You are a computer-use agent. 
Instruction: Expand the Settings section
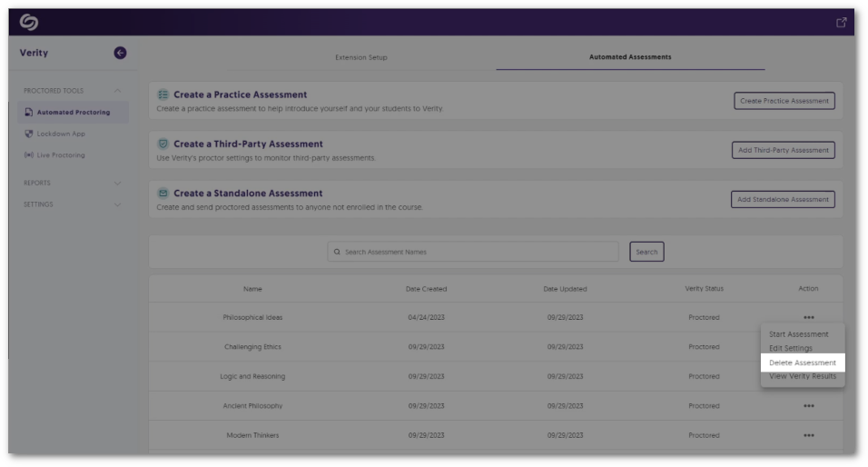[117, 204]
